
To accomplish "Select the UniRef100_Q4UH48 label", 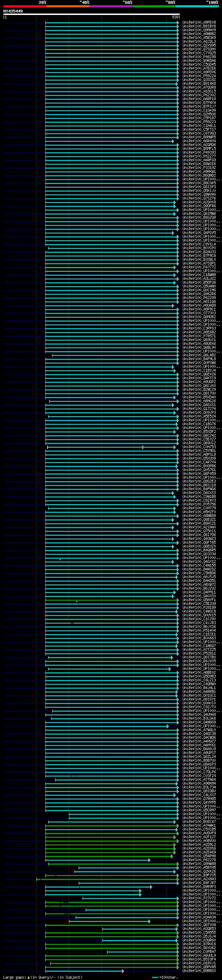I will (x=199, y=714).
